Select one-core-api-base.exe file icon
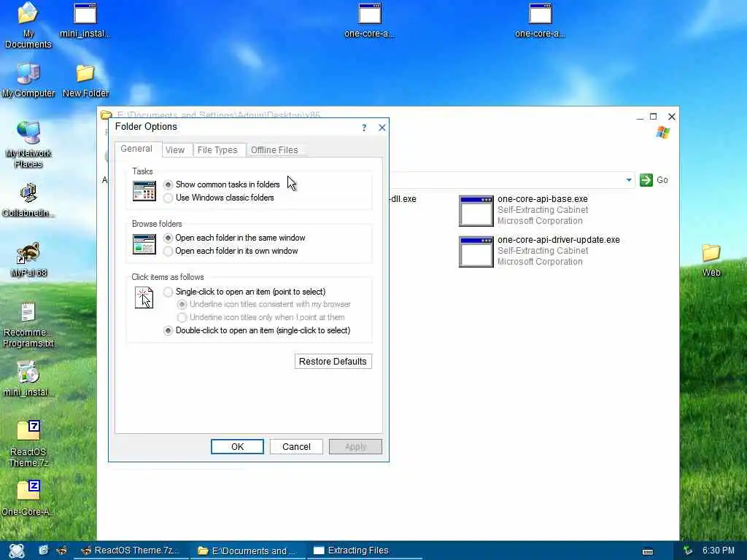The width and height of the screenshot is (747, 560). coord(476,211)
